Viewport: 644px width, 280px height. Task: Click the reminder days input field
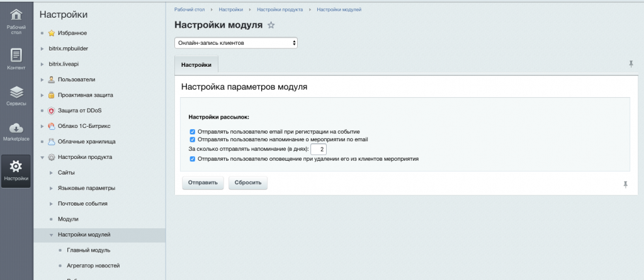(319, 149)
